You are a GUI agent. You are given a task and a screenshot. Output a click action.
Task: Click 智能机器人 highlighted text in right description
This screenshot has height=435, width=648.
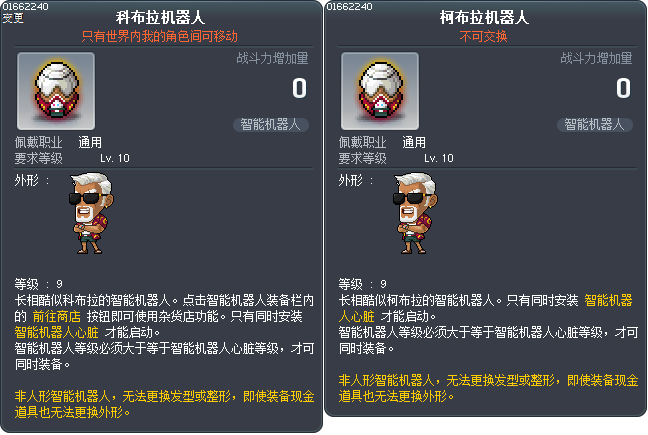[x=608, y=300]
